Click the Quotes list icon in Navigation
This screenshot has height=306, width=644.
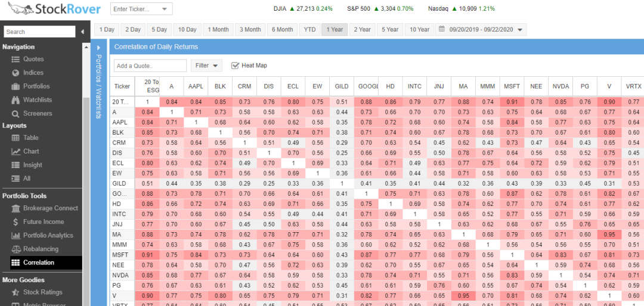pos(16,60)
